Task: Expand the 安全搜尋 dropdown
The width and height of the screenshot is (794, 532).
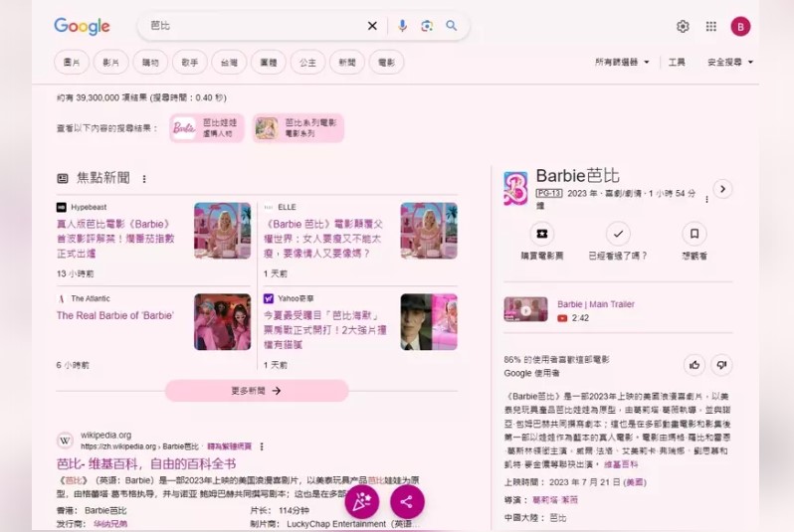Action: coord(730,63)
